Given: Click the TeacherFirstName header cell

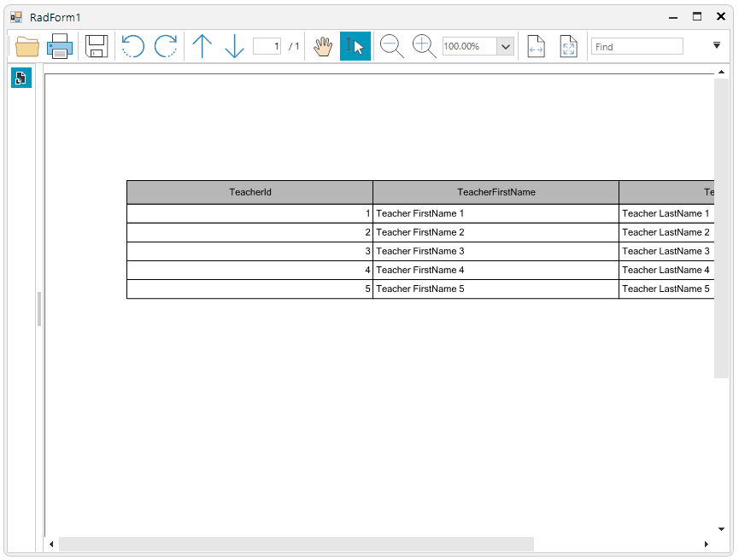Looking at the screenshot, I should 496,192.
